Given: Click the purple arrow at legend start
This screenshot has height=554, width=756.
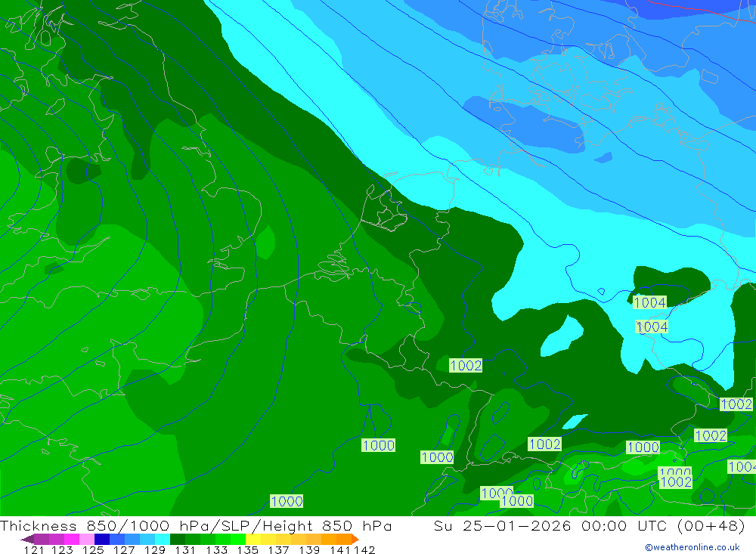Looking at the screenshot, I should click(x=27, y=539).
